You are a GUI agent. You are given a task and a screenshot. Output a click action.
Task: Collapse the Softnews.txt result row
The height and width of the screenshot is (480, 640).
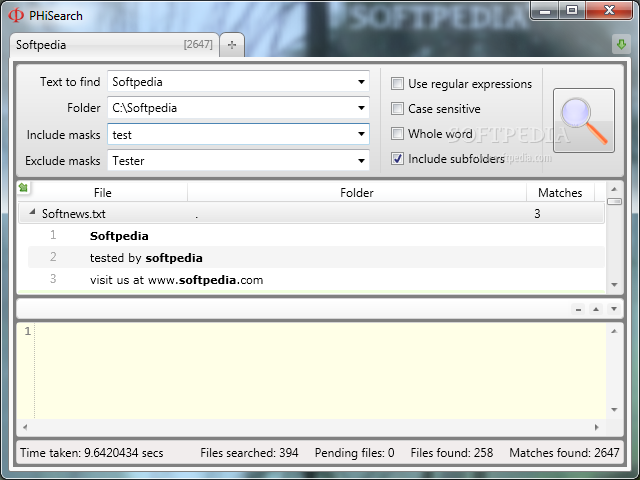pos(32,212)
